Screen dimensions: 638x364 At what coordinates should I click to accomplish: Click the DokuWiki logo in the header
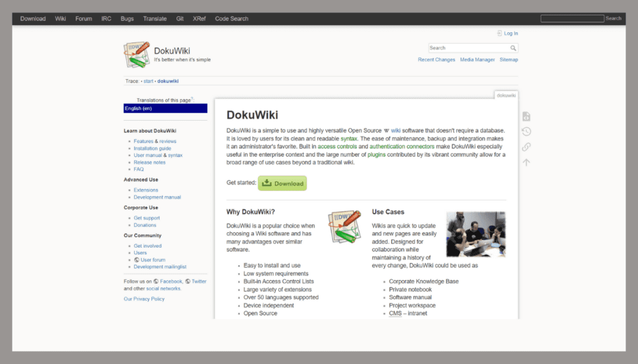[x=136, y=54]
